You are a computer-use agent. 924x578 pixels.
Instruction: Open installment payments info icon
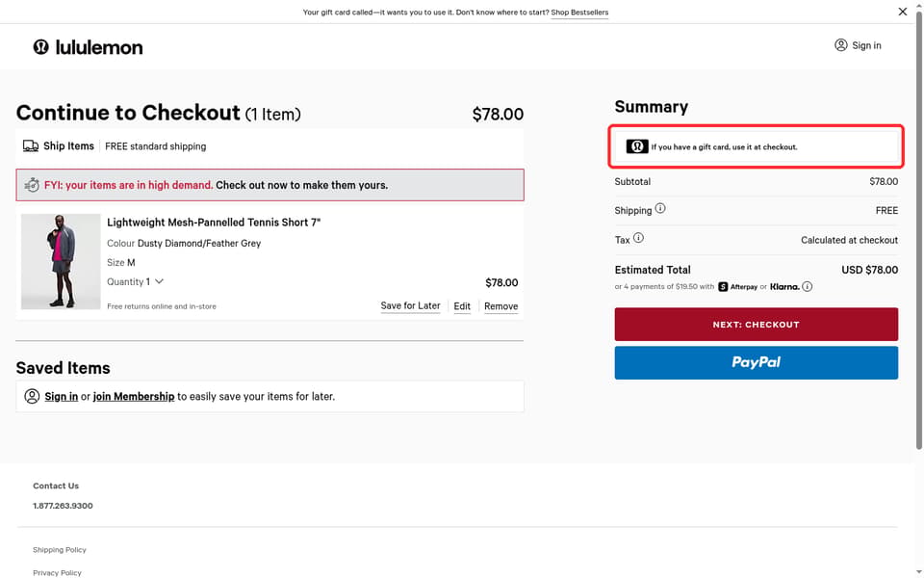pos(808,287)
